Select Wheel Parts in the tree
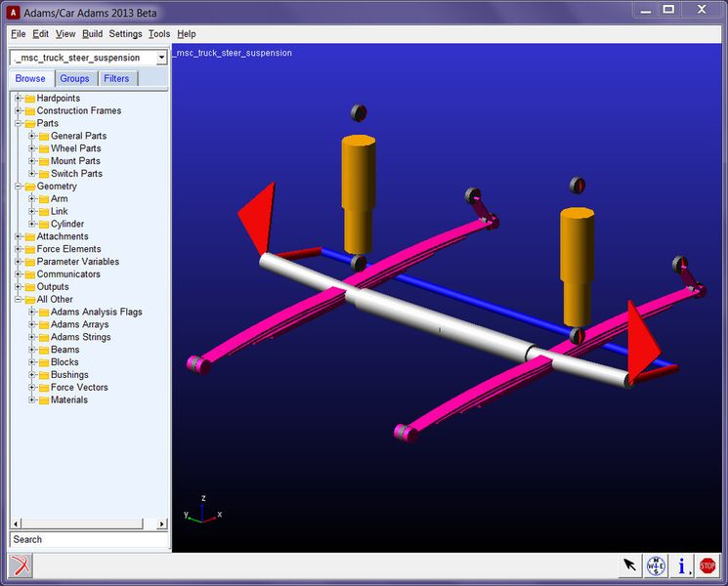Image resolution: width=728 pixels, height=586 pixels. [x=75, y=148]
